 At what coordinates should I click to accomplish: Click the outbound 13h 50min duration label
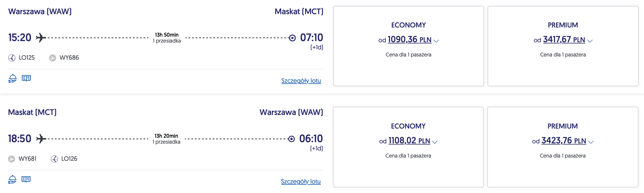[x=167, y=35]
